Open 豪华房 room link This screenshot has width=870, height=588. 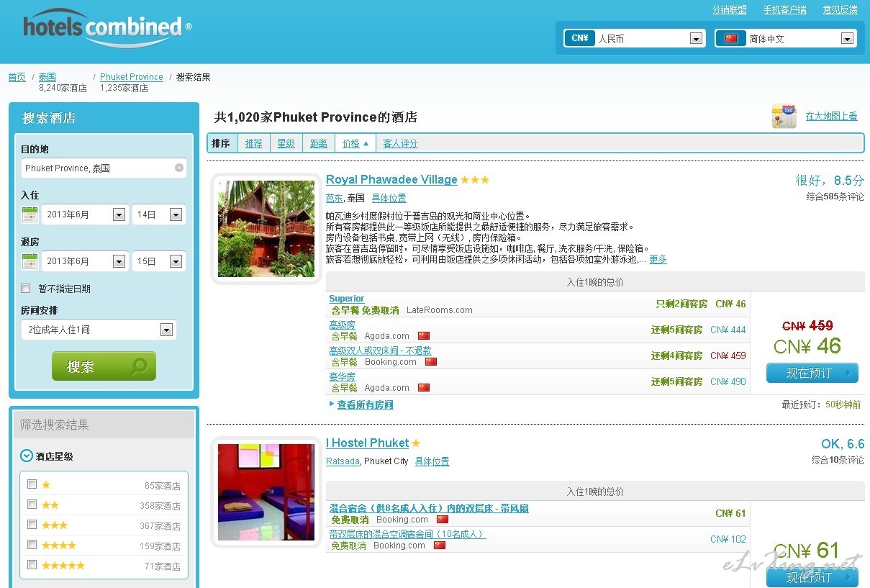342,376
